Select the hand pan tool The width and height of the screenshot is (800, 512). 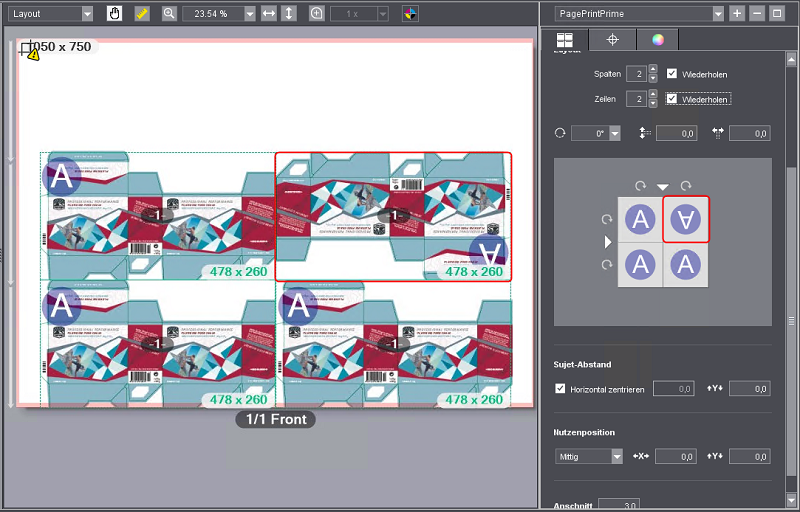[114, 14]
